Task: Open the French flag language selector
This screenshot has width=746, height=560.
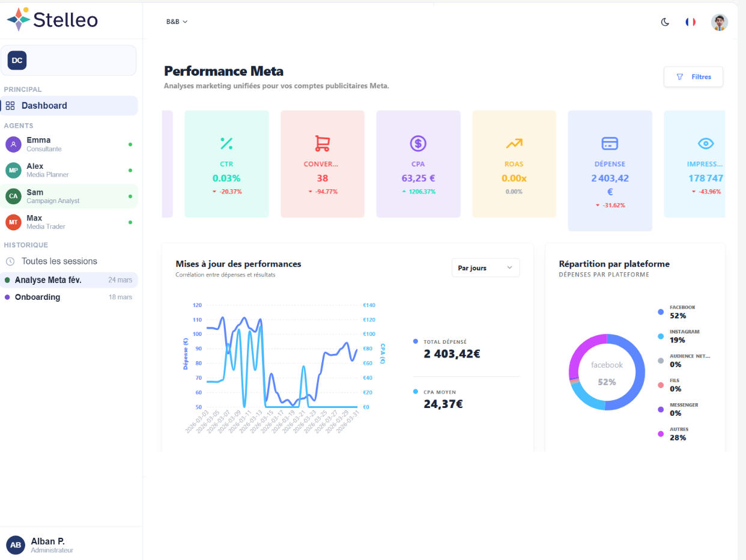Action: point(691,22)
